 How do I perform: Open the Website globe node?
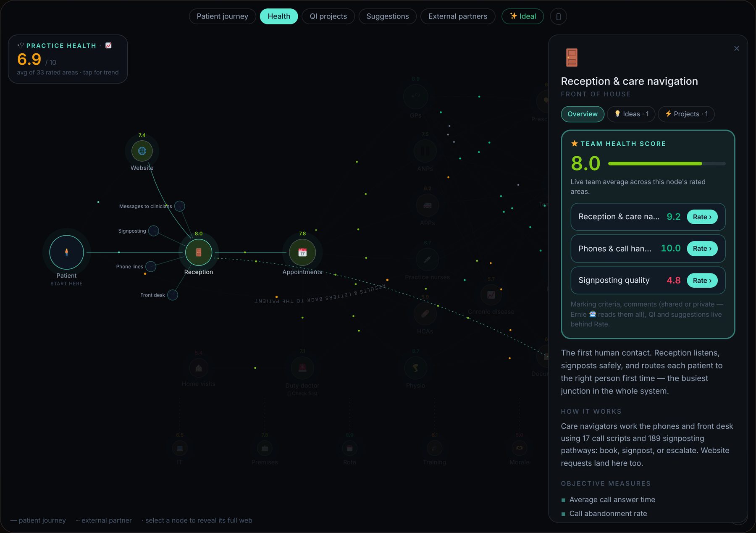[x=142, y=151]
